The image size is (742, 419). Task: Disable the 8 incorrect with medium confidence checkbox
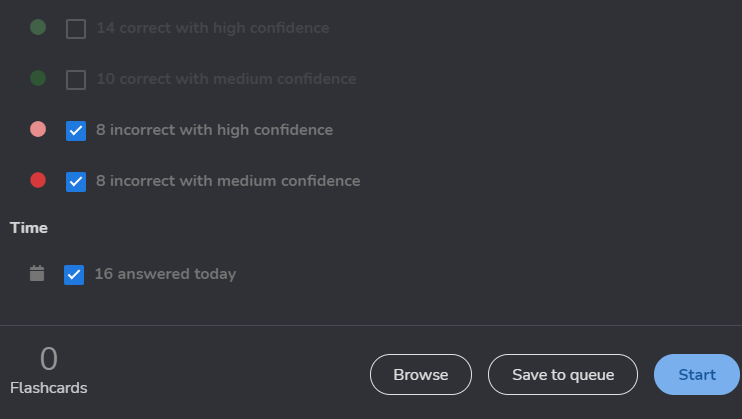76,181
